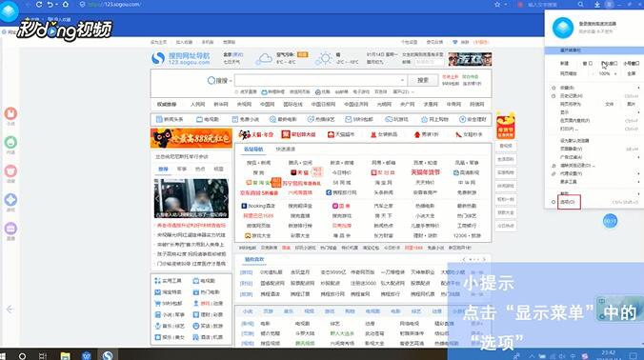Click the security shield icon in the address bar
Screen dimensions: 644x360
(82, 5)
